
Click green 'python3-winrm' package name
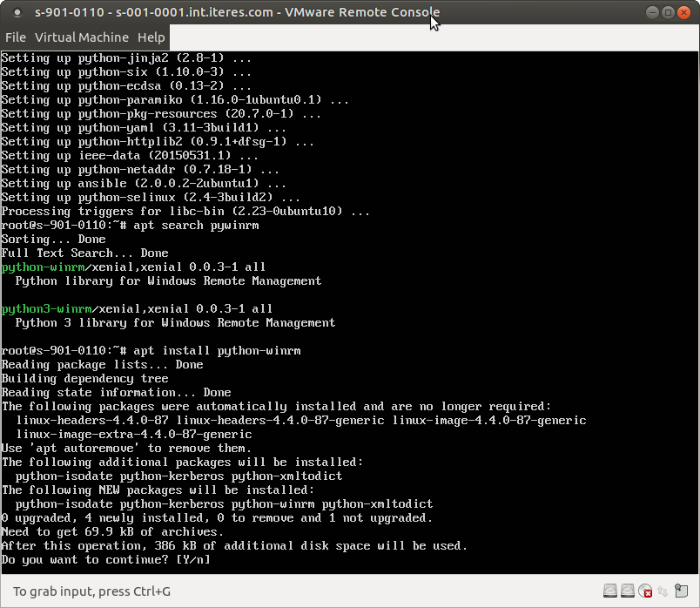[46, 309]
